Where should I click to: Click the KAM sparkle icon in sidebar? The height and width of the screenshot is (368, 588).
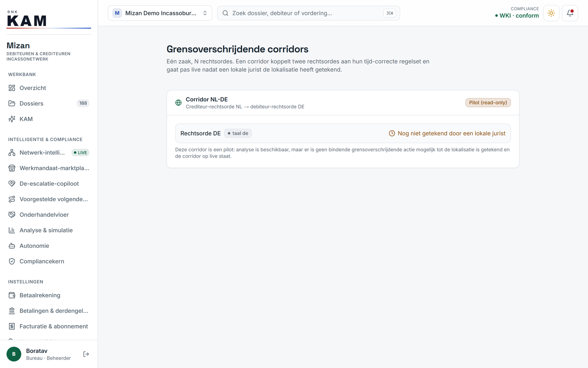(12, 119)
